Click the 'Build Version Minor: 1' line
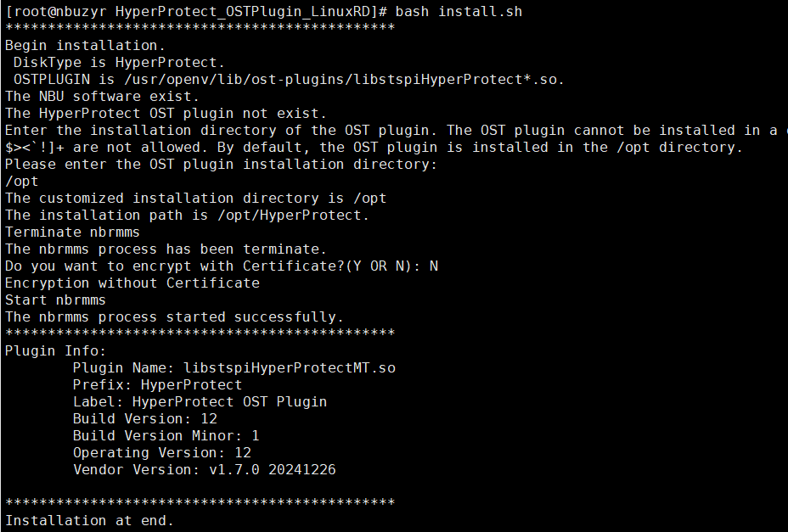 tap(166, 435)
